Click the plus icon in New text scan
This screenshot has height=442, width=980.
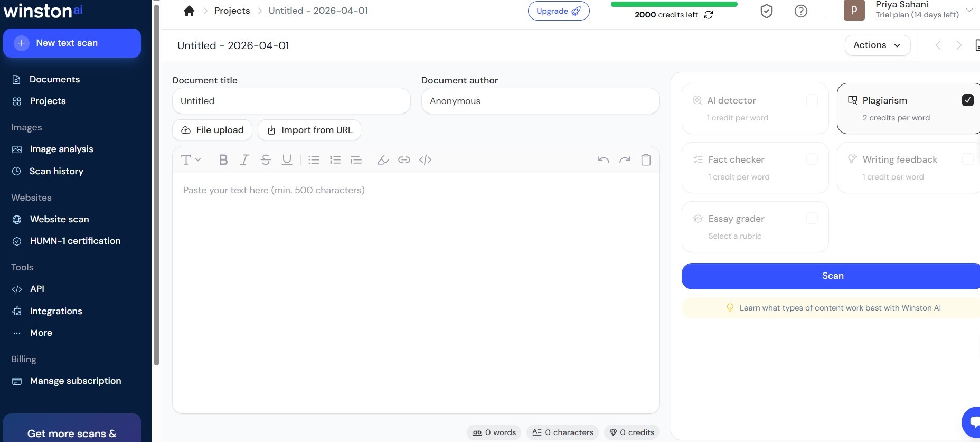coord(21,43)
